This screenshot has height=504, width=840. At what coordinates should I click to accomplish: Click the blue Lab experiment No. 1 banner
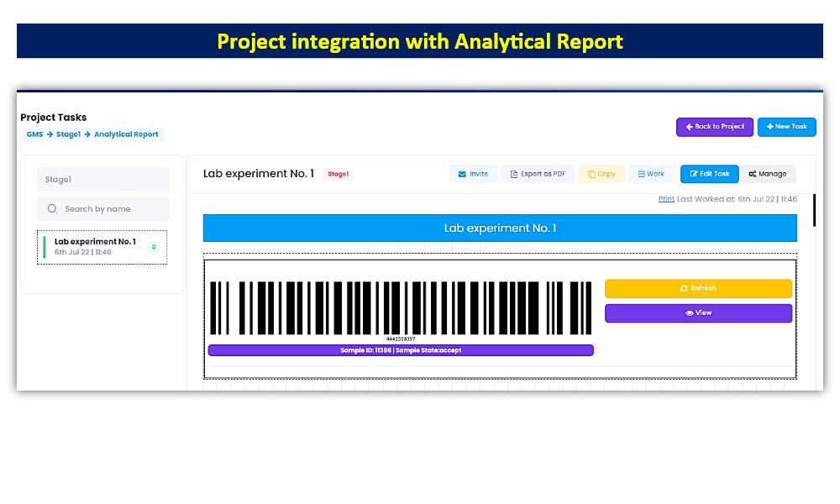click(500, 228)
